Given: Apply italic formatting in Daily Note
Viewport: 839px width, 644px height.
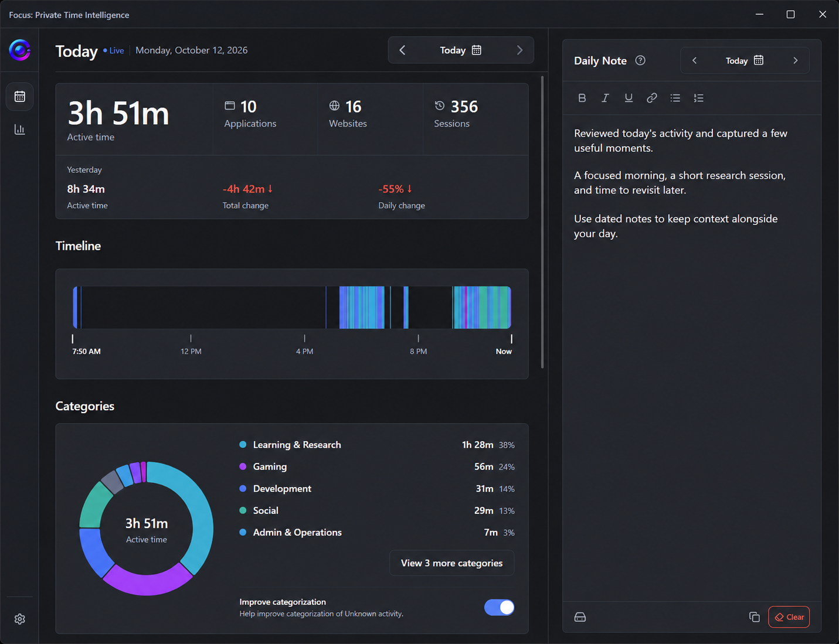Looking at the screenshot, I should pos(605,98).
